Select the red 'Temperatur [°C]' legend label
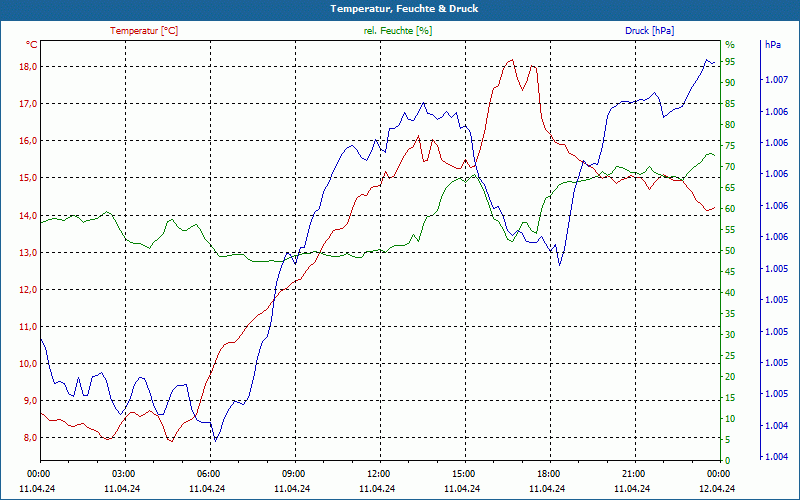This screenshot has height=500, width=800. [x=144, y=31]
